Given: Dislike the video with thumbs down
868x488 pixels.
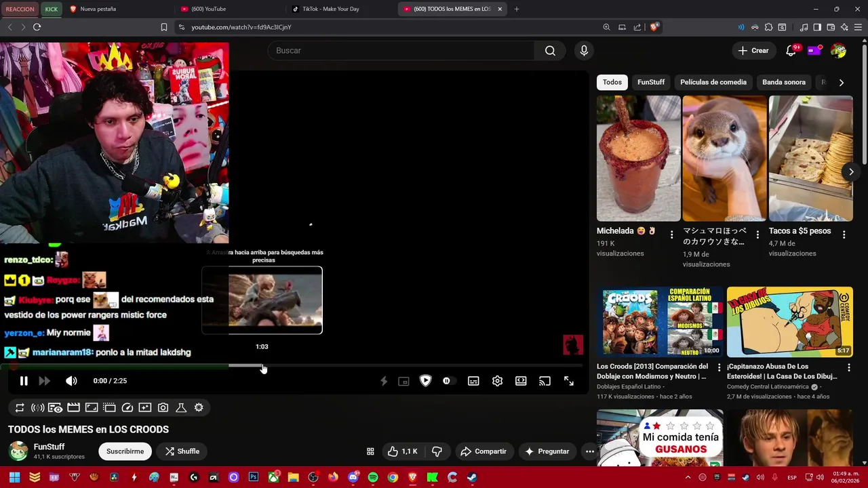Looking at the screenshot, I should tap(437, 451).
